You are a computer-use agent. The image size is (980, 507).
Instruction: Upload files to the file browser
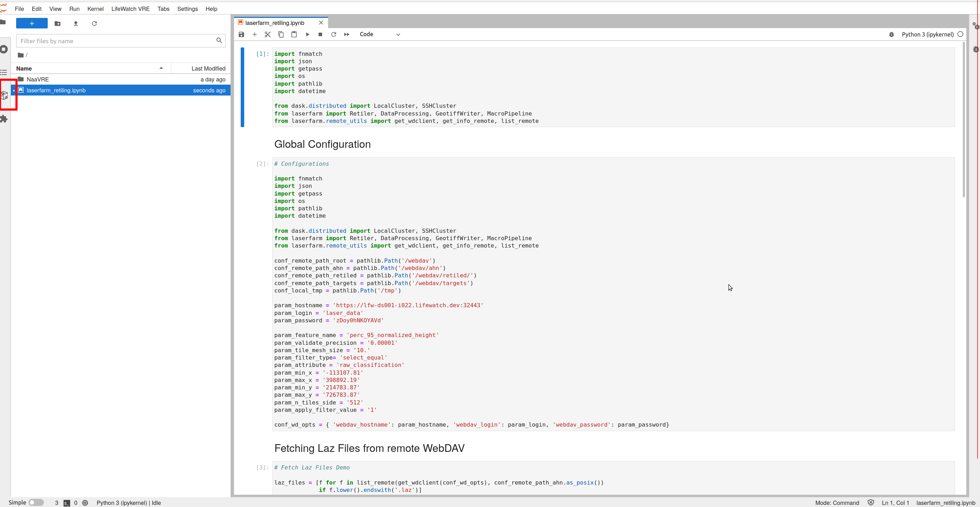76,23
